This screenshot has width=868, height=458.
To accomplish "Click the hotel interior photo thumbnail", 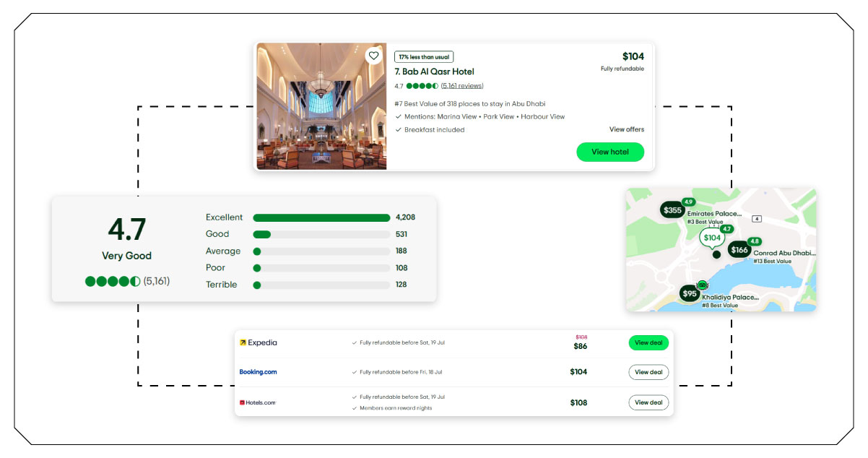I will [x=321, y=107].
